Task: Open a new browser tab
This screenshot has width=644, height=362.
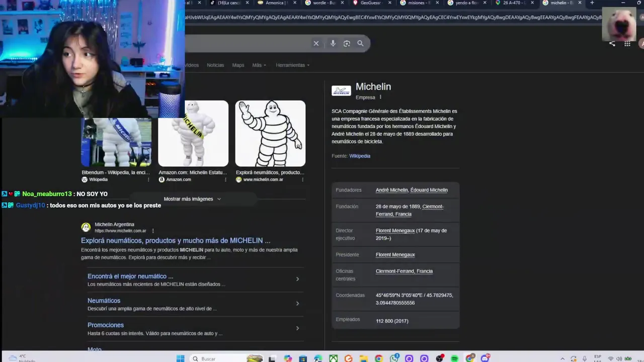Action: (592, 3)
